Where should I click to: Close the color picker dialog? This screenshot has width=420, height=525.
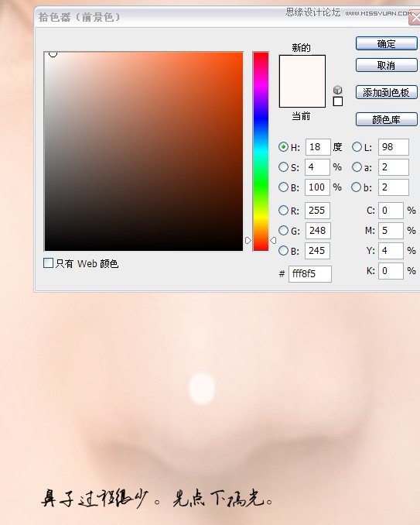click(415, 19)
